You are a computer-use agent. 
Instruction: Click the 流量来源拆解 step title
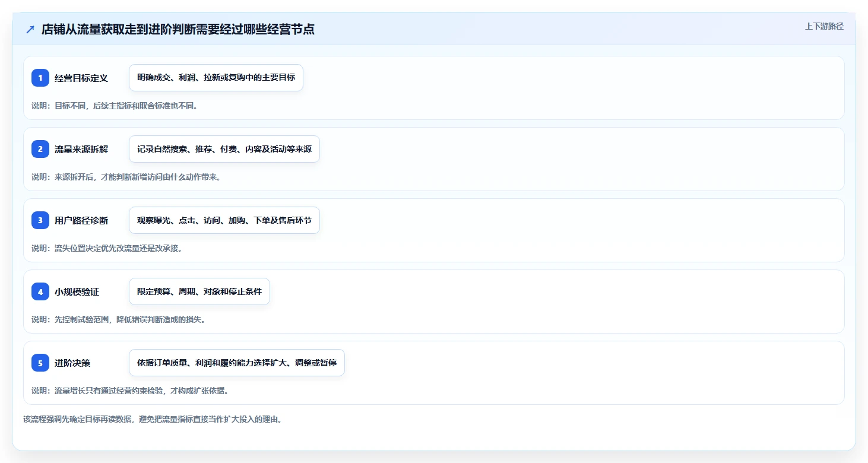pos(81,149)
